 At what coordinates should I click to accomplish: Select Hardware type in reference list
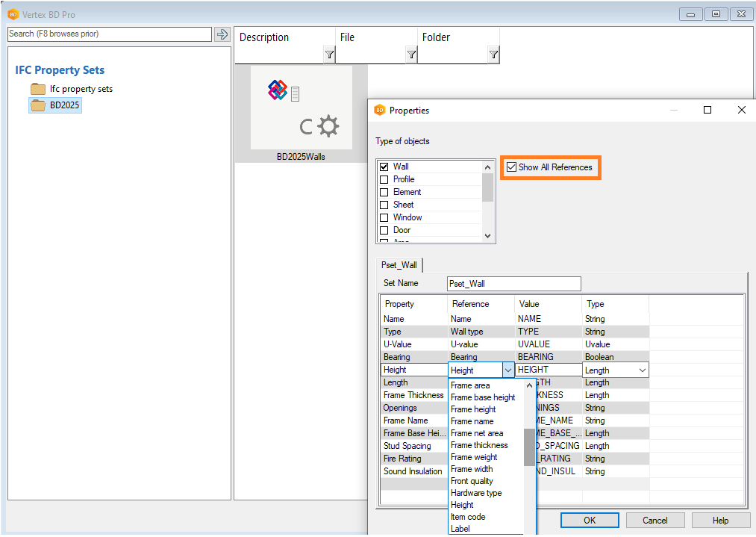tap(476, 493)
